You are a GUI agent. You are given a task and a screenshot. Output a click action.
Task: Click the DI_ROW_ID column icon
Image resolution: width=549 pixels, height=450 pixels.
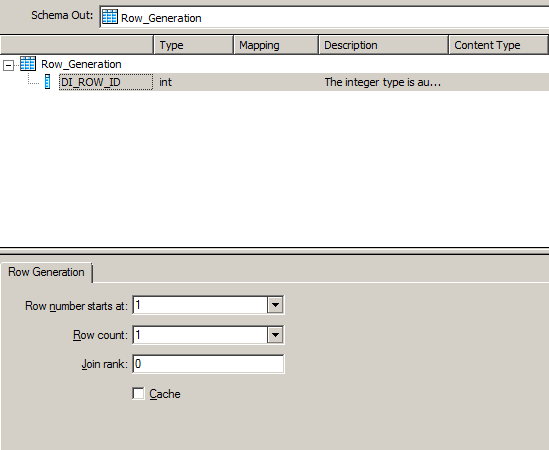[x=48, y=82]
